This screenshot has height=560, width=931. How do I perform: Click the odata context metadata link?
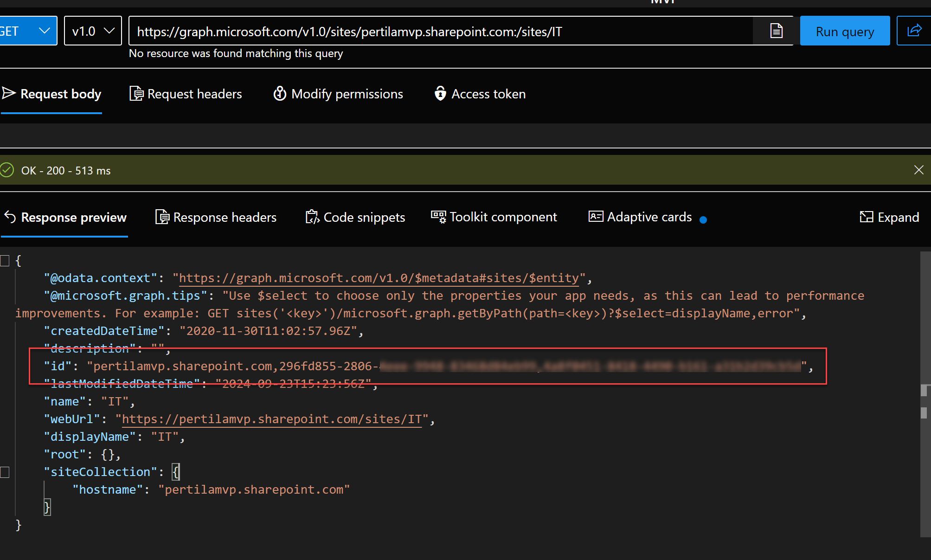379,278
